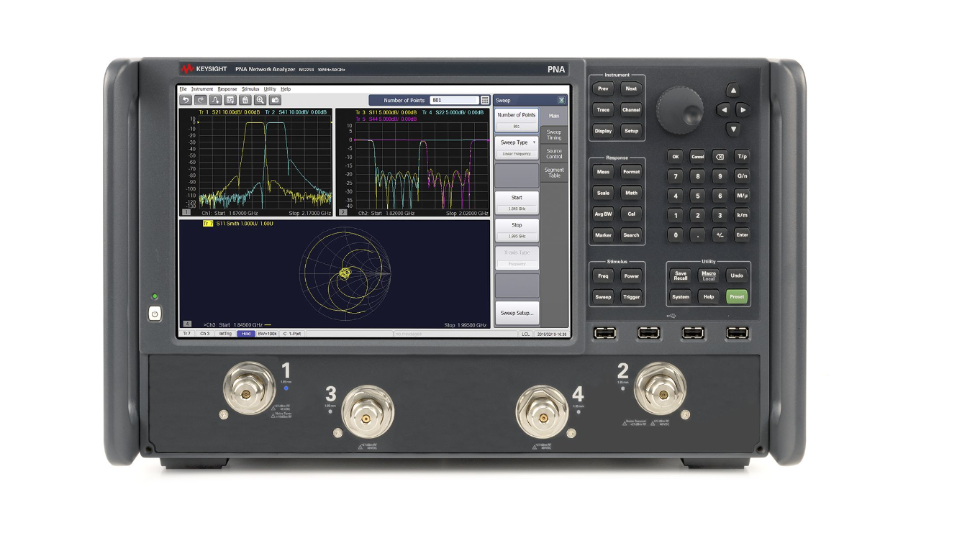Click the Add Window icon in the toolbar
980x556 pixels.
(x=230, y=100)
